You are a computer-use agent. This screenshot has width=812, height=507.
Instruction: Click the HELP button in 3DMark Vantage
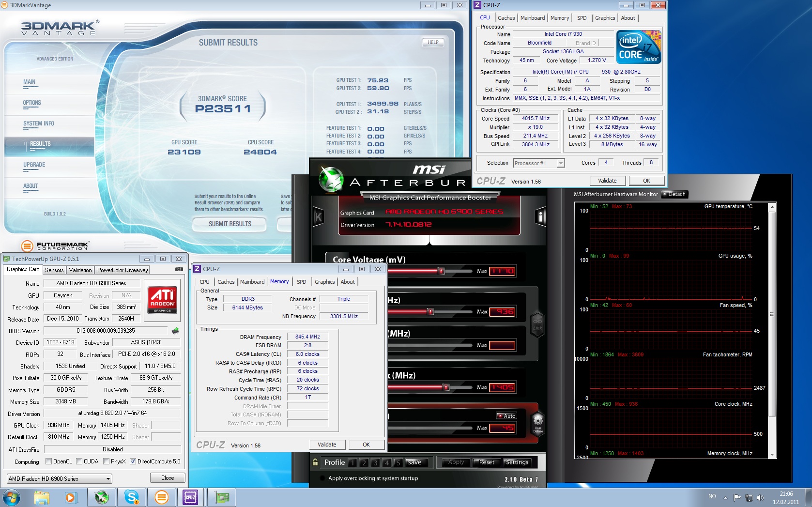pos(433,43)
